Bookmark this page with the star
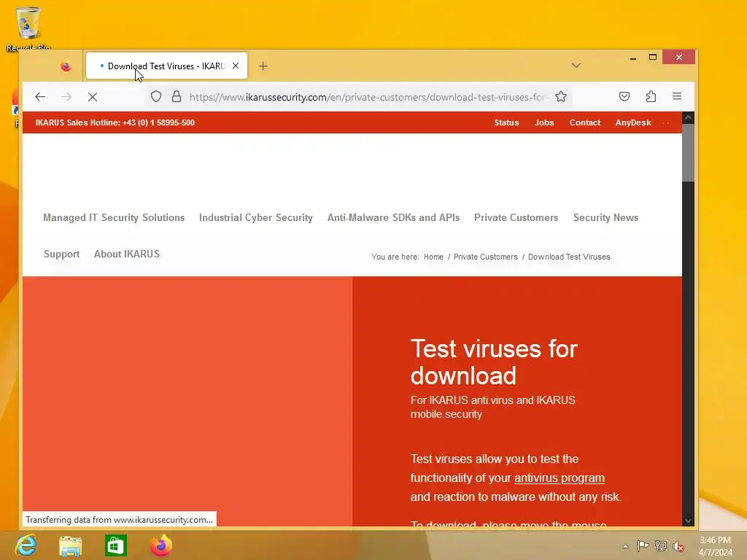Image resolution: width=747 pixels, height=560 pixels. [x=561, y=97]
